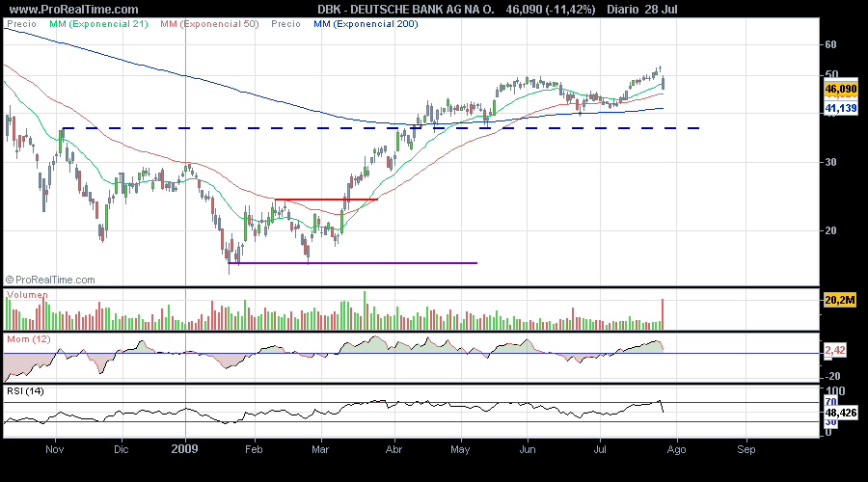Click the 20 price axis label

pyautogui.click(x=830, y=230)
